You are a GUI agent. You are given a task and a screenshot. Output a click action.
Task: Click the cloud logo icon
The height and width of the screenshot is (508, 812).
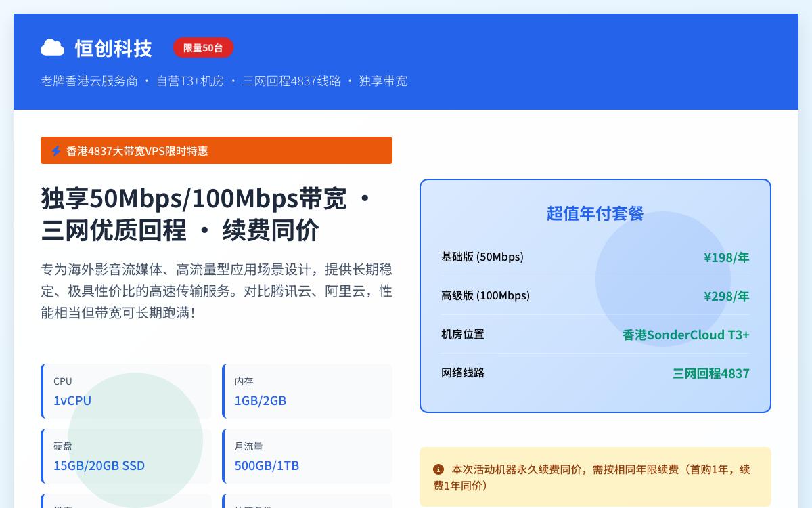[x=53, y=47]
